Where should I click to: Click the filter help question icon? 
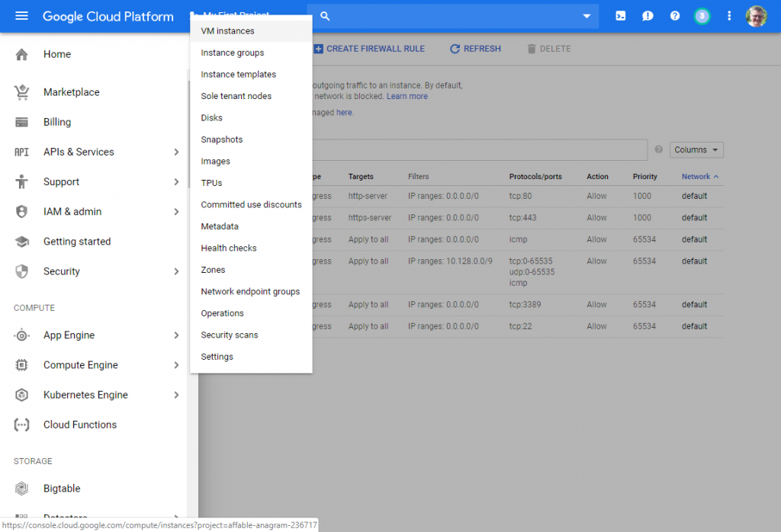658,150
